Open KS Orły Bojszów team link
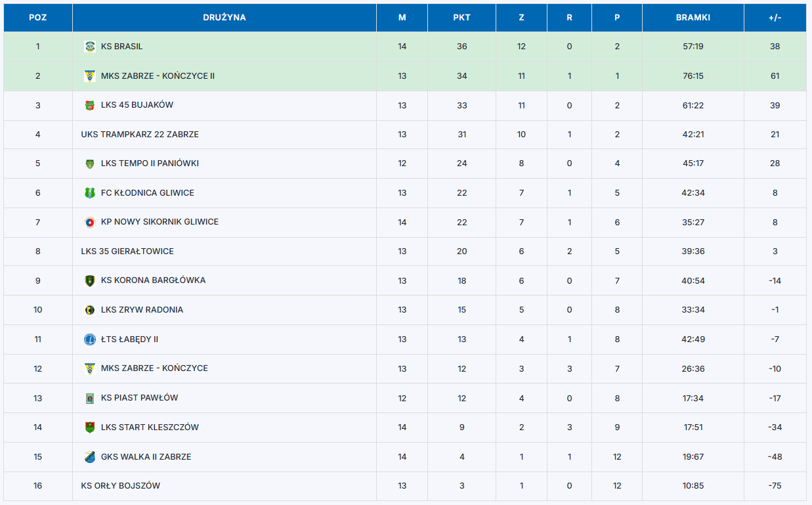Viewport: 812px width, 505px height. 121,486
